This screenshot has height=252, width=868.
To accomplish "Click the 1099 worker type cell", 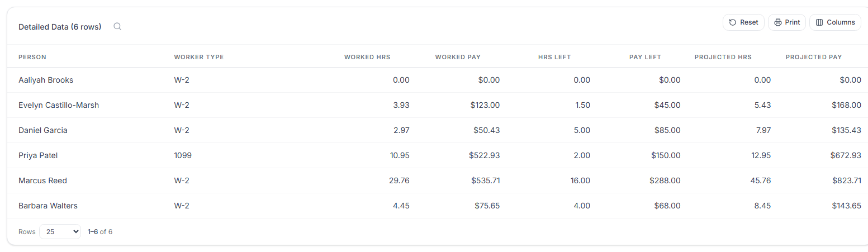I will click(183, 155).
